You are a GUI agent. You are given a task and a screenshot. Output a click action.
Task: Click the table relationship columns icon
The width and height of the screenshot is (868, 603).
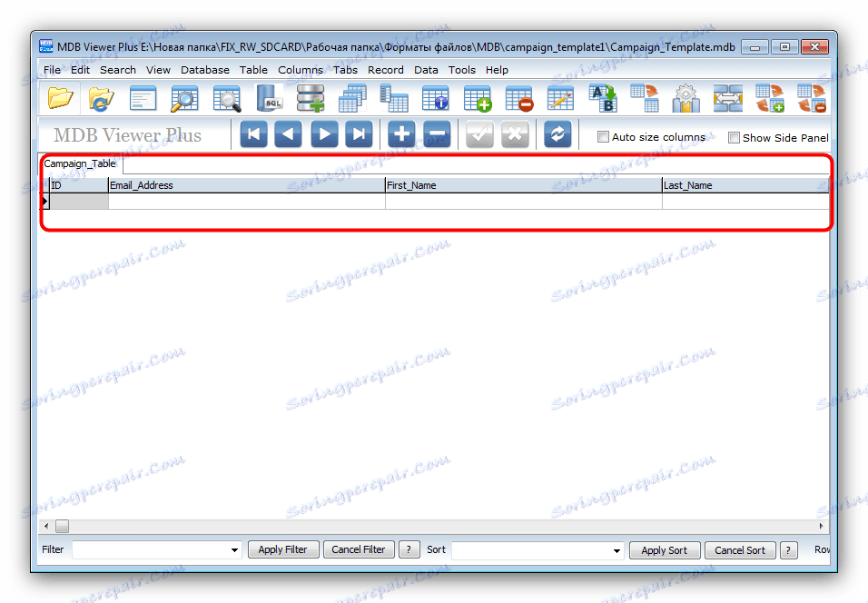point(394,99)
